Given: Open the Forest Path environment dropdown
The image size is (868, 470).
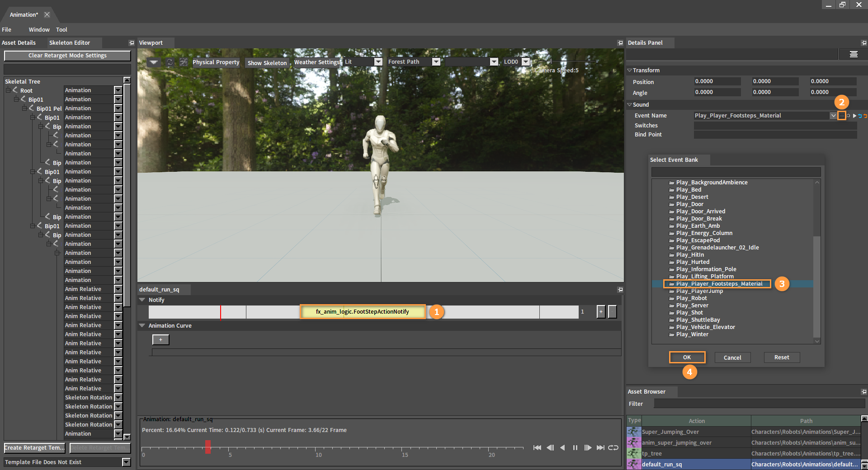Looking at the screenshot, I should tap(436, 62).
